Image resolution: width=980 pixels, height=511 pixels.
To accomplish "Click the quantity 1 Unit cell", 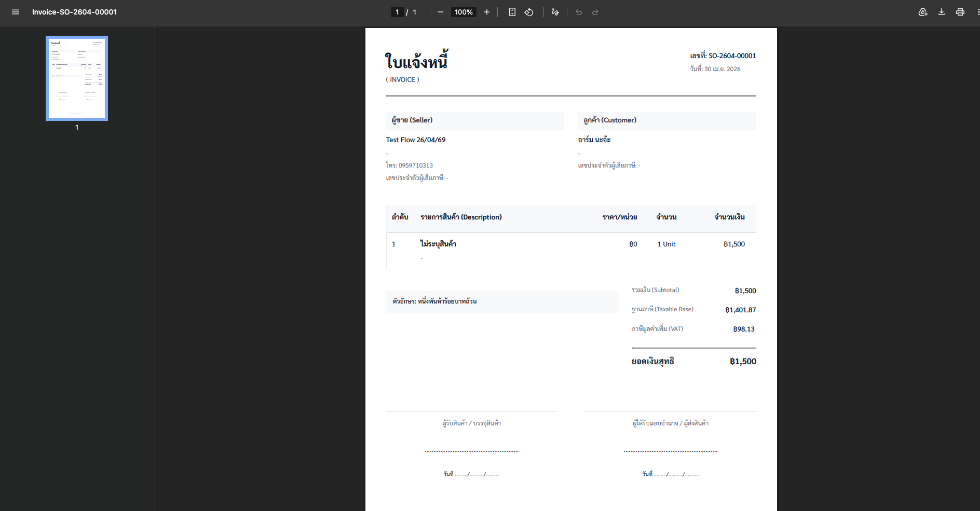I will (x=666, y=244).
